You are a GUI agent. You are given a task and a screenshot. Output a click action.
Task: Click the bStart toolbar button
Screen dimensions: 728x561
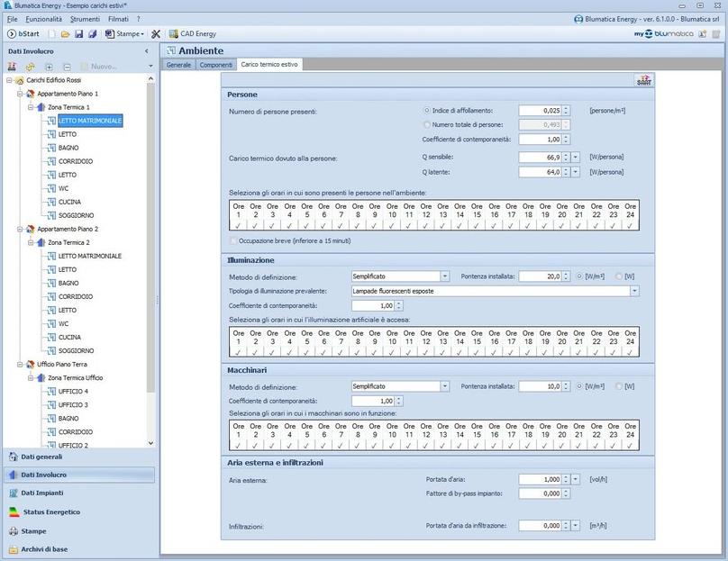click(x=24, y=34)
